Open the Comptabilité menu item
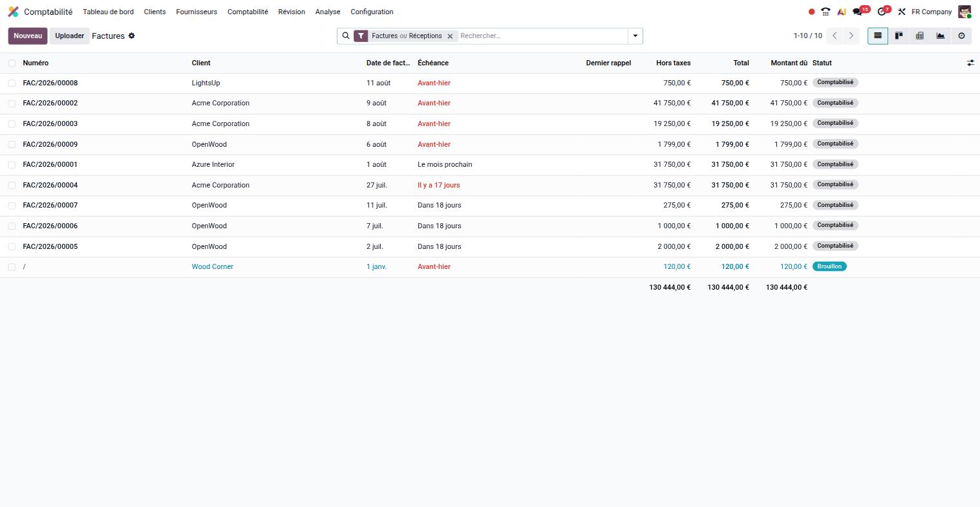The height and width of the screenshot is (507, 980). pos(248,12)
